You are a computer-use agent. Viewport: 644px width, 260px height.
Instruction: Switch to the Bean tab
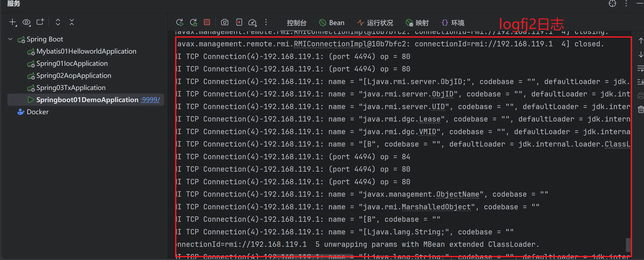332,23
